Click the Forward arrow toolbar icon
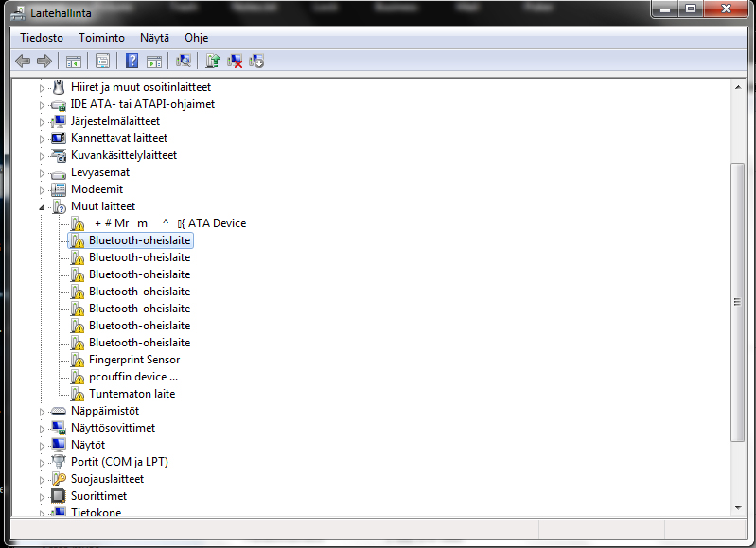Image resolution: width=756 pixels, height=548 pixels. tap(44, 62)
